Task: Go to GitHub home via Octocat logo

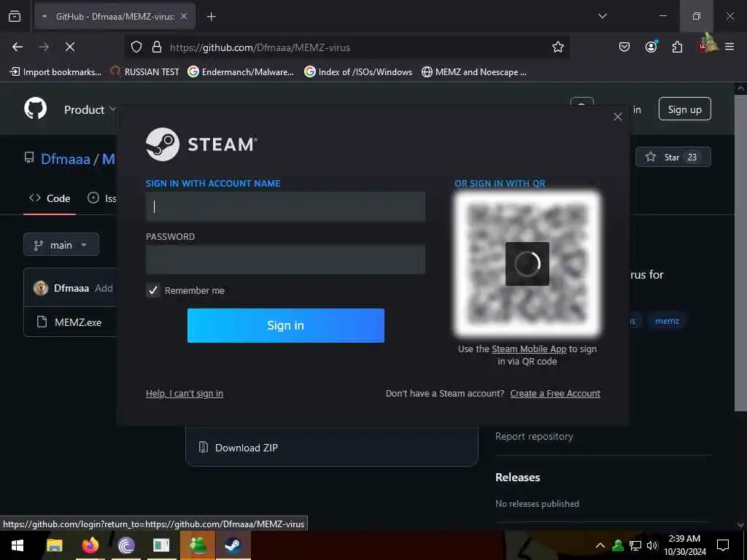Action: point(36,109)
